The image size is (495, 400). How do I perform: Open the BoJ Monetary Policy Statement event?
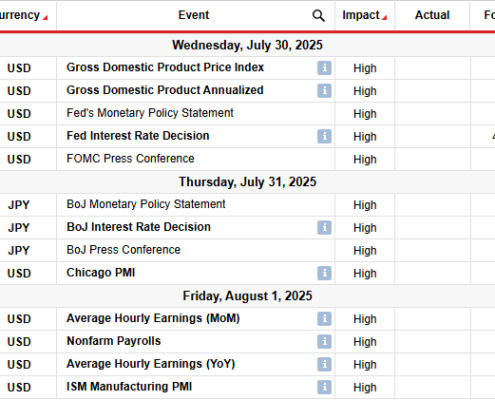tap(146, 204)
